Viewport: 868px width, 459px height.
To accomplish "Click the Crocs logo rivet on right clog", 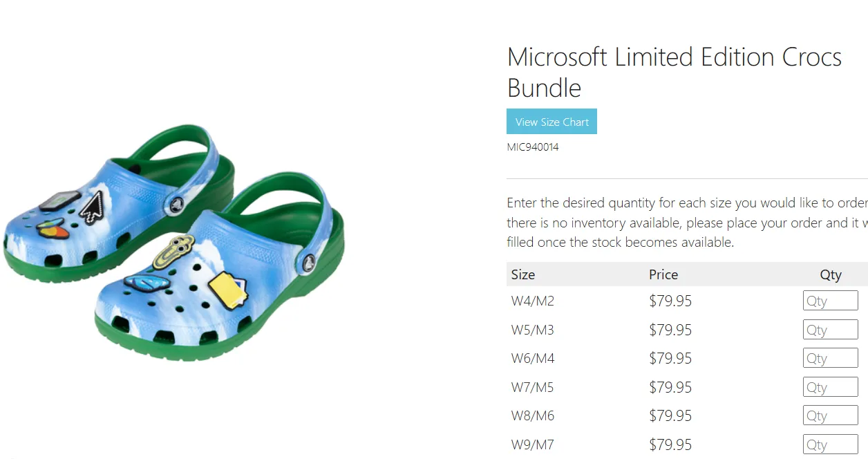I will click(309, 262).
